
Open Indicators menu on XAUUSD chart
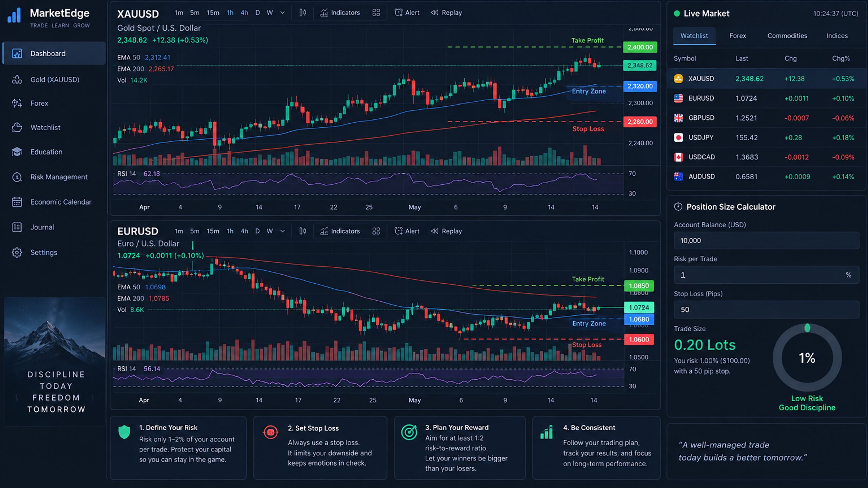(340, 13)
